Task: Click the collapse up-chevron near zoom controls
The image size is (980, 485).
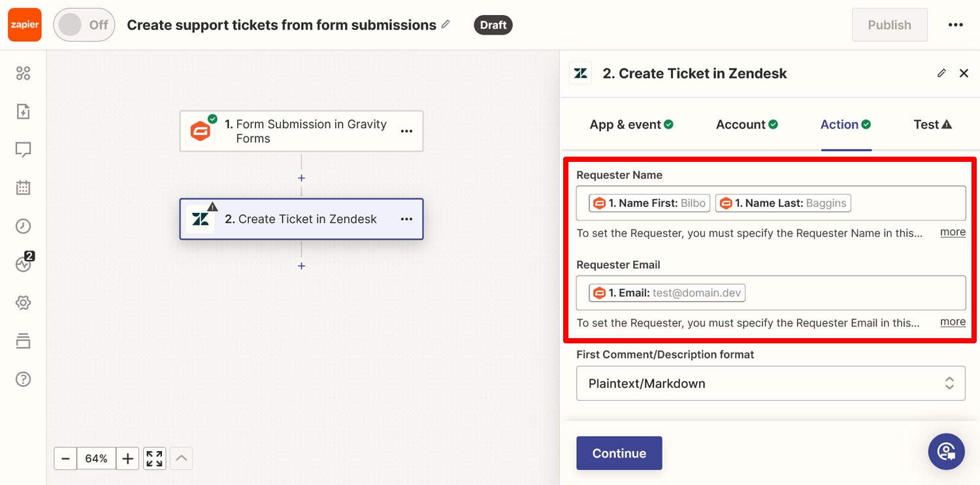Action: [x=182, y=458]
